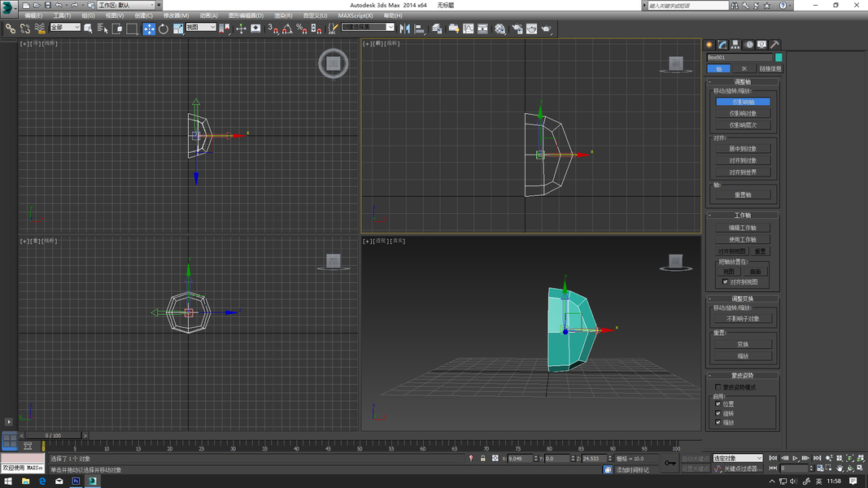Collapse the 调整轴 rollout
This screenshot has width=868, height=488.
(x=743, y=82)
